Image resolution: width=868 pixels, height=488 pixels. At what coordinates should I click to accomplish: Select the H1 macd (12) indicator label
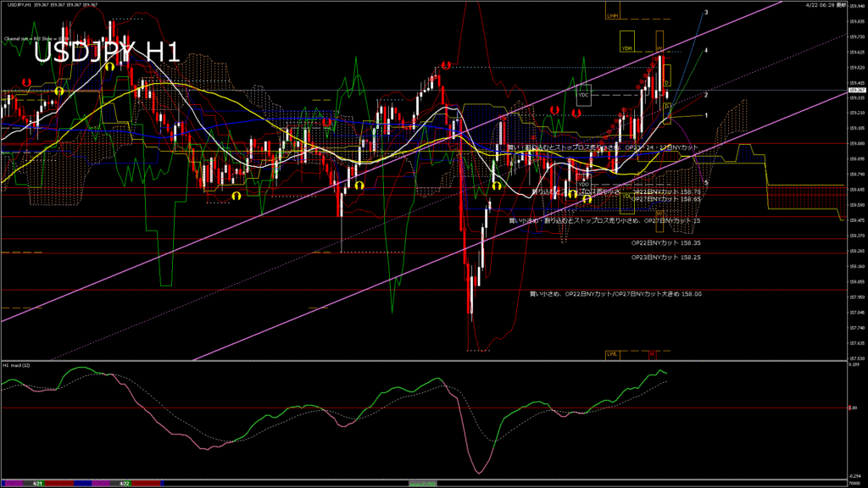(x=17, y=365)
